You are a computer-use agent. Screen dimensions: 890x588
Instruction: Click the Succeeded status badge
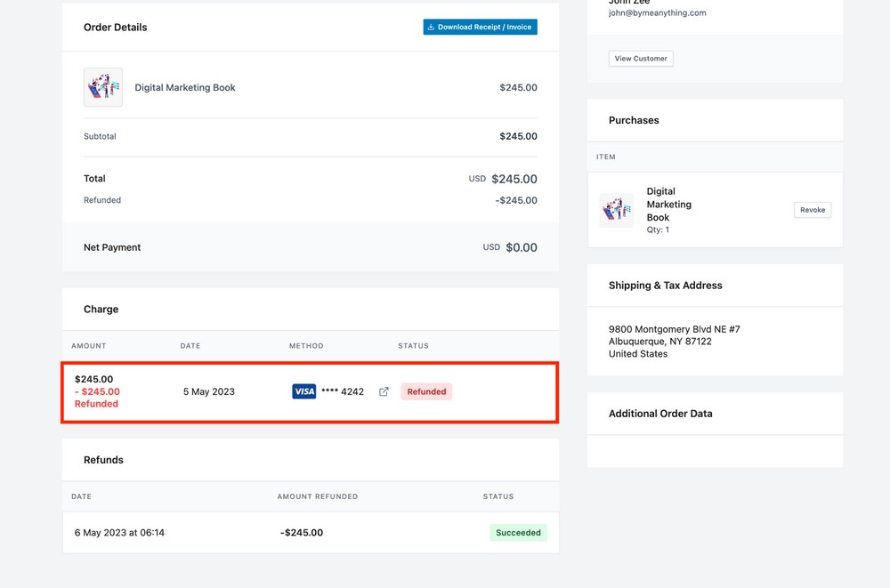click(x=518, y=532)
